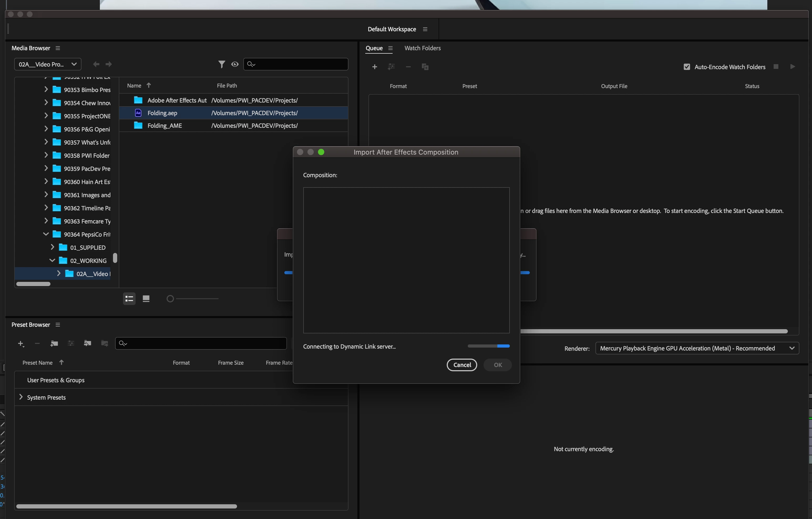Collapse the 90364 PepsiCo folder
The width and height of the screenshot is (812, 519).
[46, 234]
